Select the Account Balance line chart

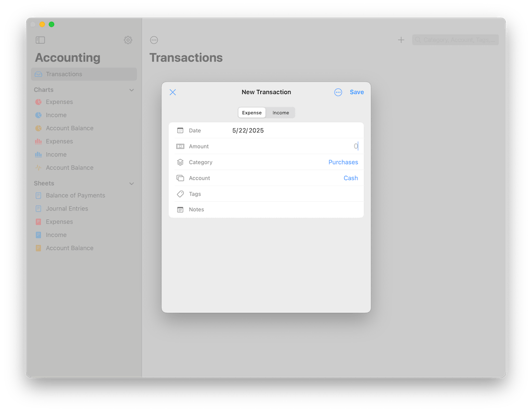tap(70, 167)
